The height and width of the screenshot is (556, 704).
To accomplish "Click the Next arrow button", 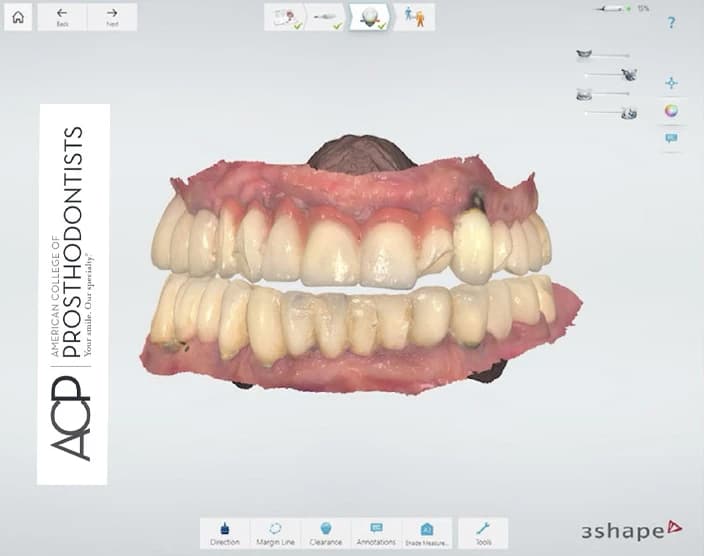I will [112, 18].
